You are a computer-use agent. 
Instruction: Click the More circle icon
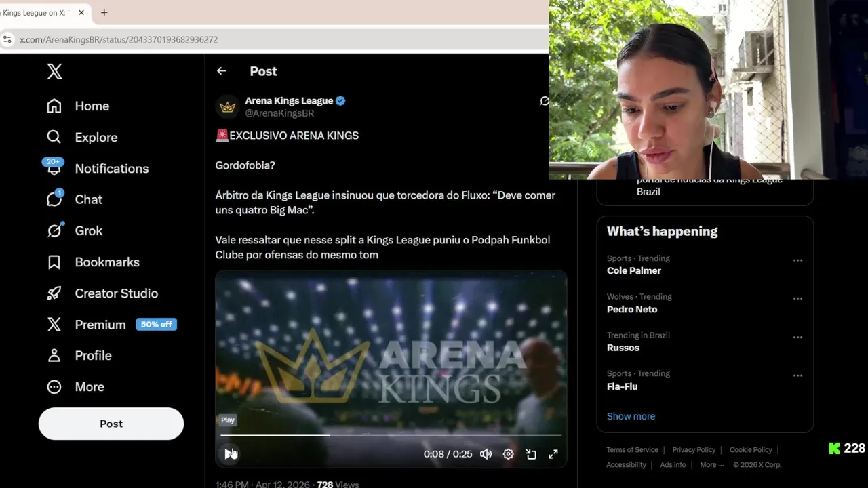[x=54, y=386]
